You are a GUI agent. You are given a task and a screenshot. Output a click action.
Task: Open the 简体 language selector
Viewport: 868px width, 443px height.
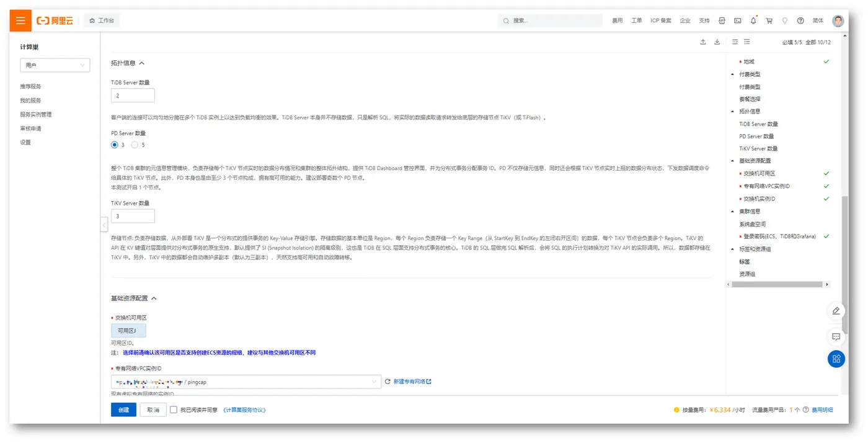pos(818,20)
